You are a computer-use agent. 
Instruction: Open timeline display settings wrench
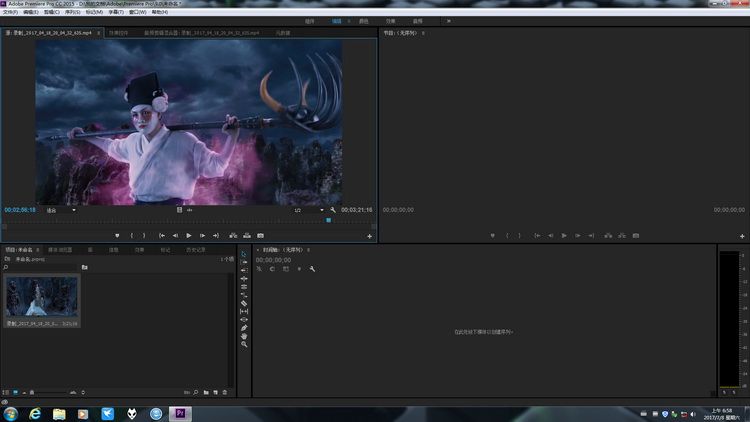tap(312, 269)
